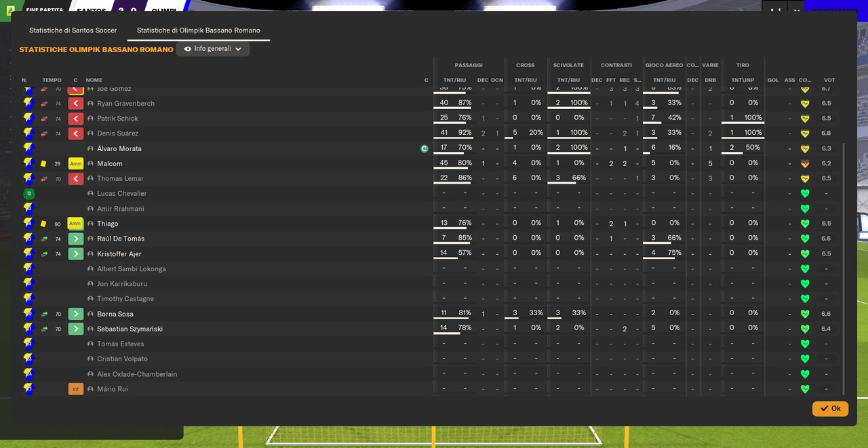
Task: Open the Info generali view dropdown
Action: 213,49
